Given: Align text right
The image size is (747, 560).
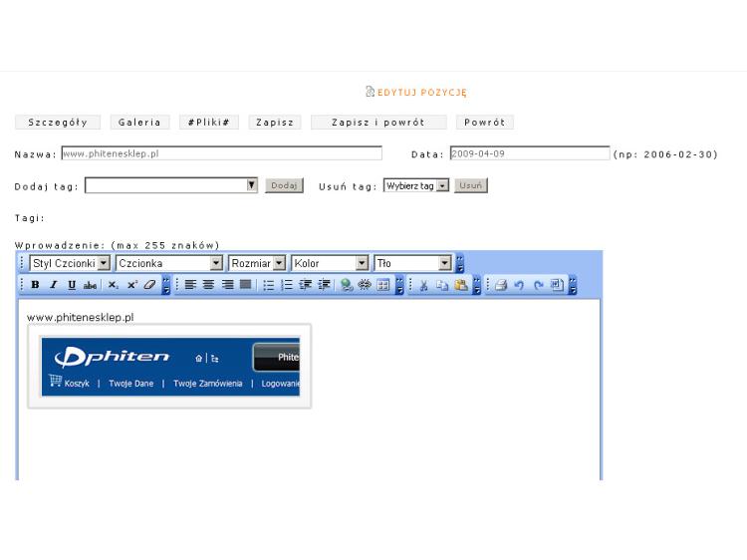Looking at the screenshot, I should tap(227, 285).
